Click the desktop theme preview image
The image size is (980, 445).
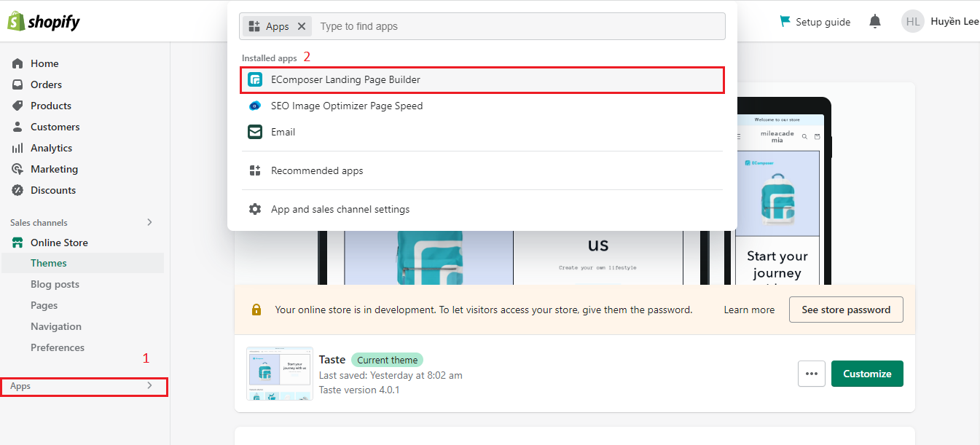(x=513, y=258)
